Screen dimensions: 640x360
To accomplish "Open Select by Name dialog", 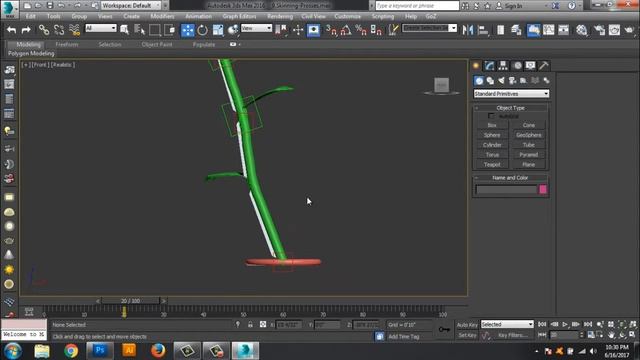I will (x=139, y=30).
